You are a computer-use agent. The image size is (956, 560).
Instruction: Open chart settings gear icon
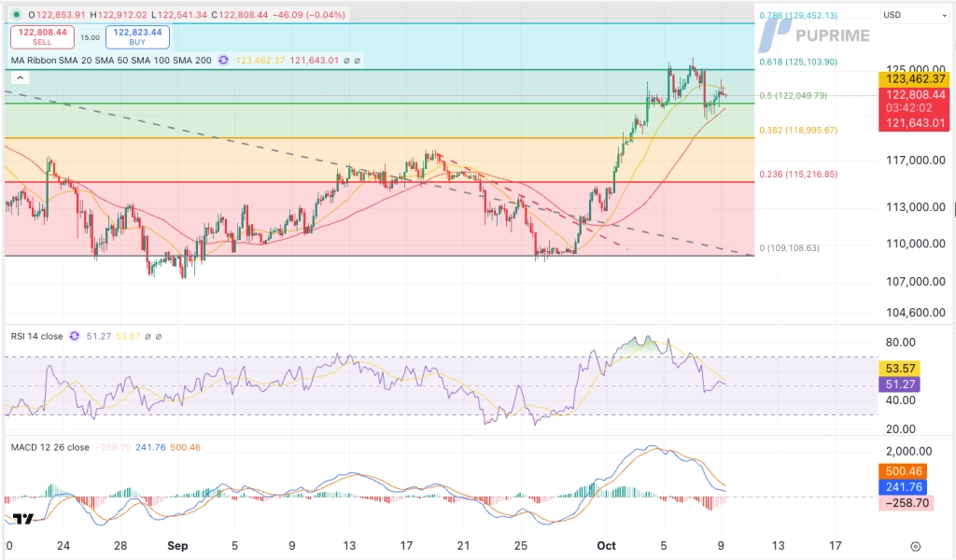(915, 547)
